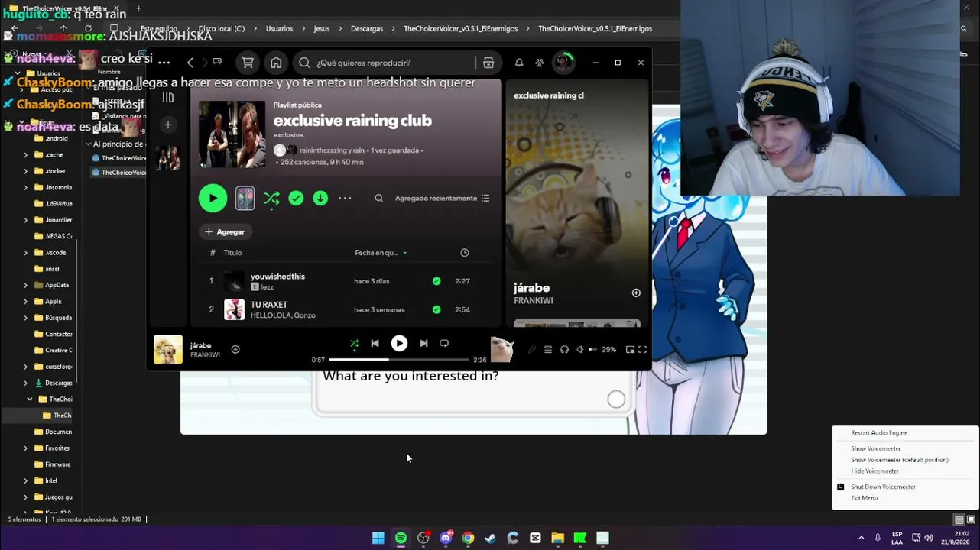Open the Spotify Premium cart icon
Screen dimensions: 980x550
point(248,63)
